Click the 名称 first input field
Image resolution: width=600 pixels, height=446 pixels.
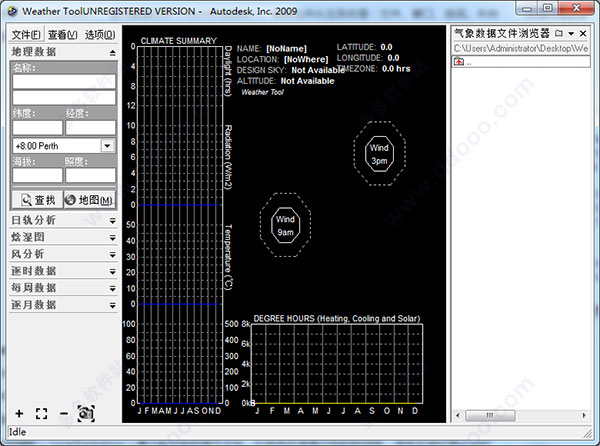(64, 81)
